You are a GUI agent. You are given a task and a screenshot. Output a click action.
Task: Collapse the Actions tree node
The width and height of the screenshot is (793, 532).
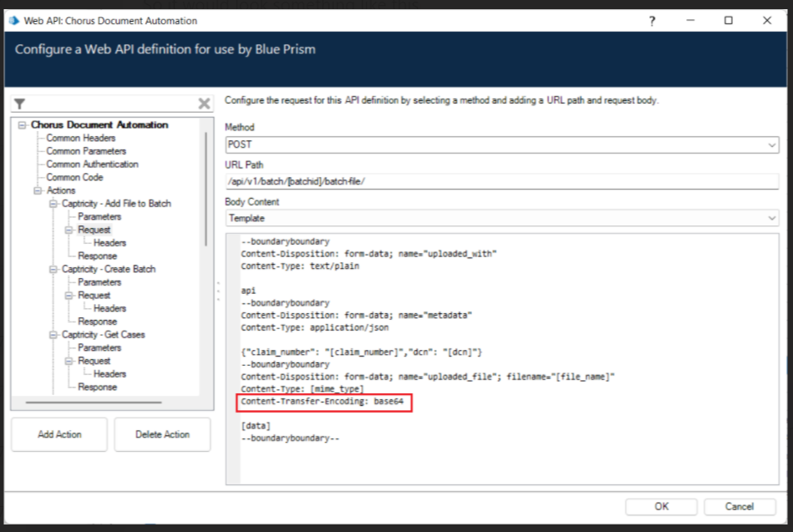(x=38, y=190)
